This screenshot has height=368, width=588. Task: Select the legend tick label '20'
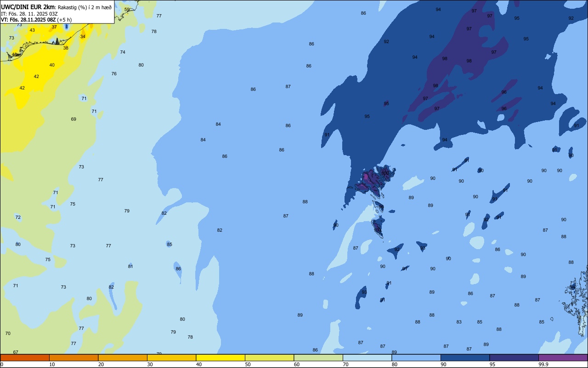(101, 364)
